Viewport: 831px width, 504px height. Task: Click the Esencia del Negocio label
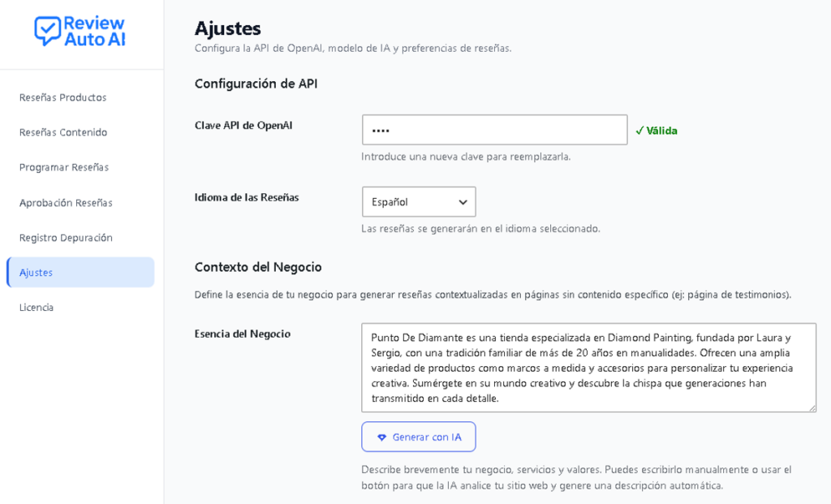[x=242, y=334]
